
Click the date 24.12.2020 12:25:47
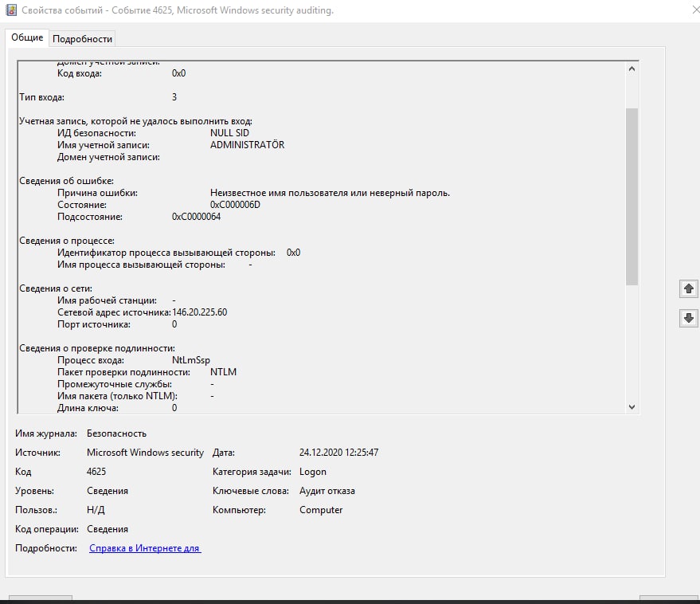click(338, 453)
